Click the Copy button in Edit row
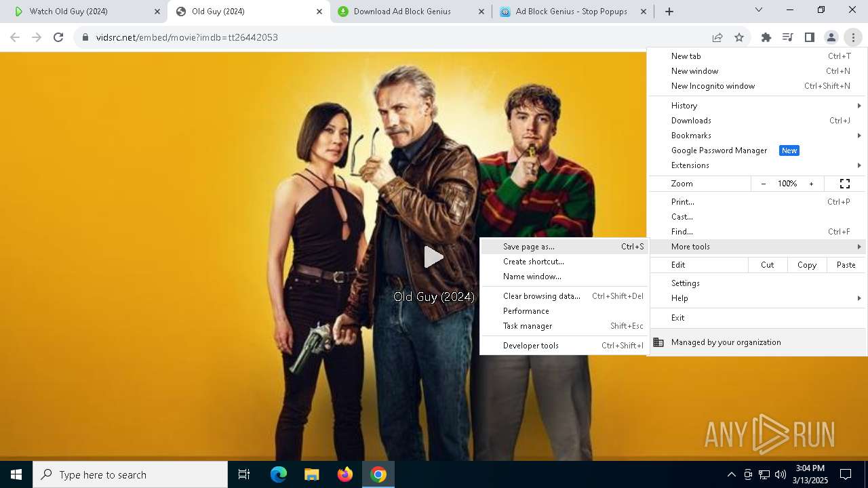The height and width of the screenshot is (488, 868). click(x=807, y=265)
